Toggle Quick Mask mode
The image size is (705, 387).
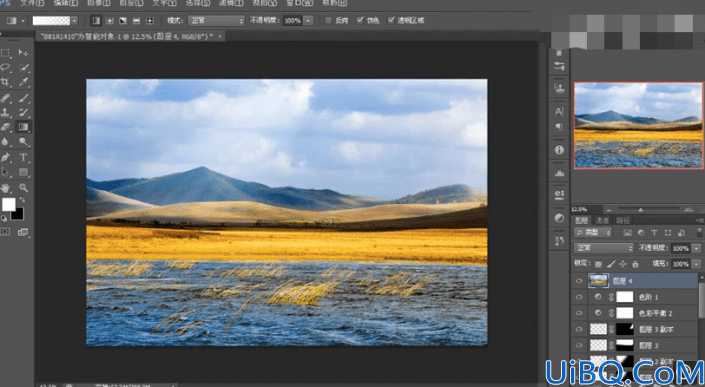click(5, 231)
